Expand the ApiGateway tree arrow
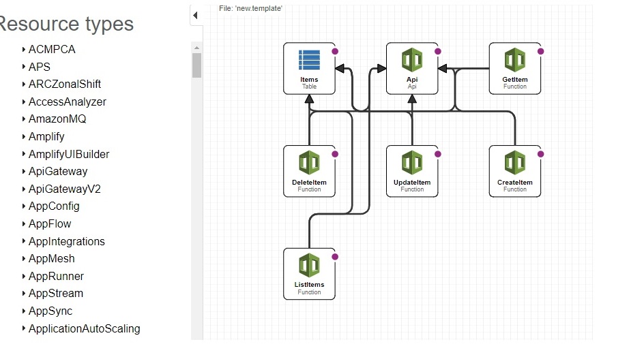The height and width of the screenshot is (357, 644). pos(24,172)
